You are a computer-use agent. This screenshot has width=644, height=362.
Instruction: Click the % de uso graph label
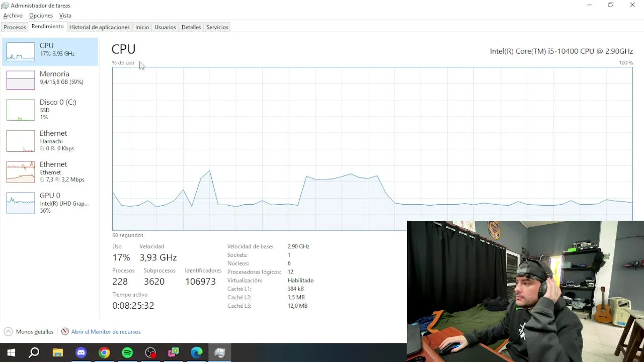tap(123, 63)
